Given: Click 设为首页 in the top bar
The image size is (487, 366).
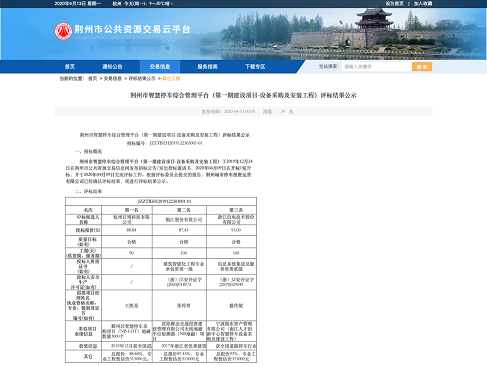Looking at the screenshot, I should point(394,3).
